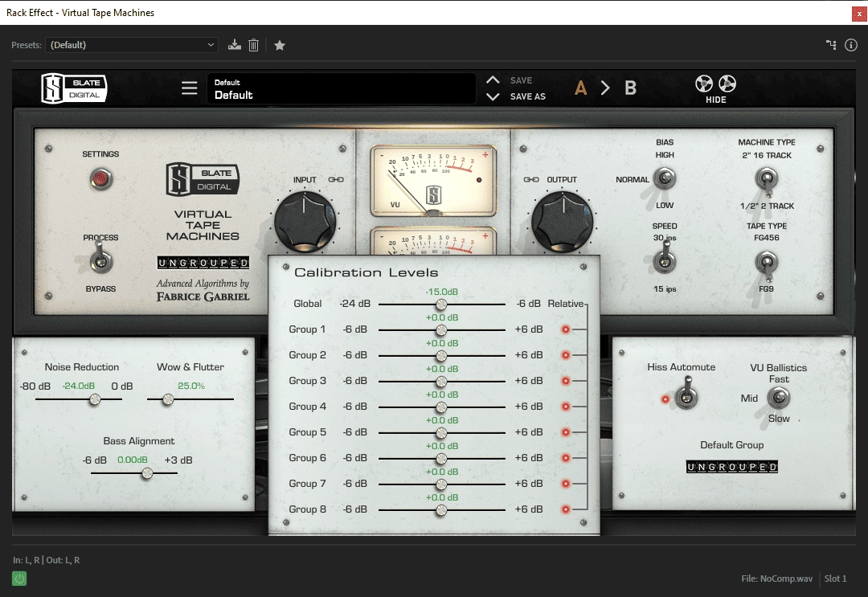Screen dimensions: 868x597
Task: Toggle the green effect power button
Action: pos(19,579)
